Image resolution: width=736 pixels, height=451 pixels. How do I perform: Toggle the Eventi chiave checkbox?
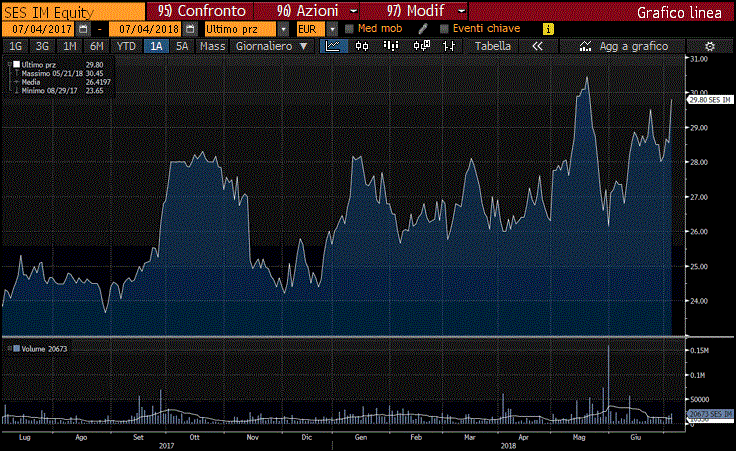pyautogui.click(x=444, y=29)
